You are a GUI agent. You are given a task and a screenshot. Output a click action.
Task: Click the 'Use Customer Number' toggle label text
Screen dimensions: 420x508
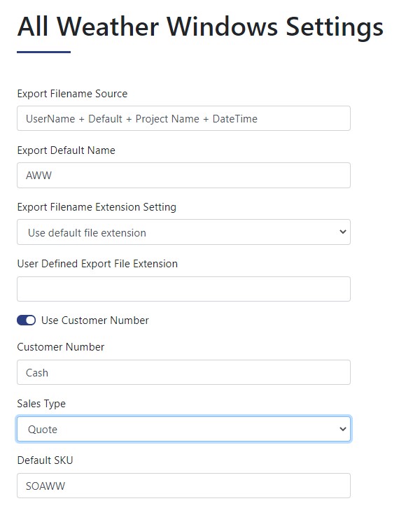coord(95,320)
